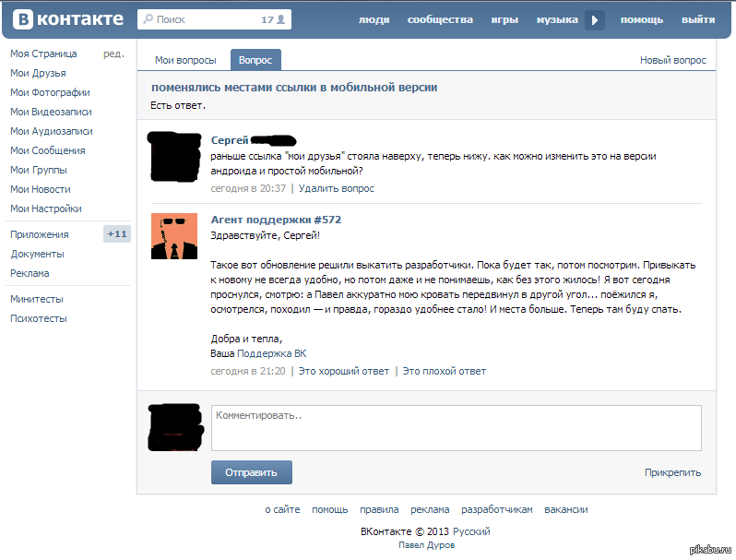Viewport: 736px width, 560px height.
Task: Click ред. next to Моя Страница
Action: [x=114, y=54]
